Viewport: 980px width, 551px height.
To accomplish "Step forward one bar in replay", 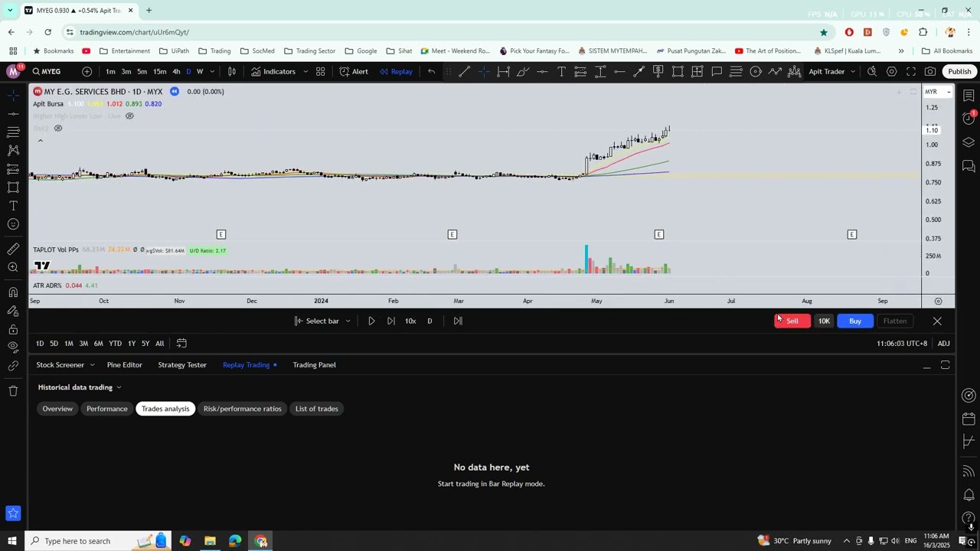I will (391, 321).
